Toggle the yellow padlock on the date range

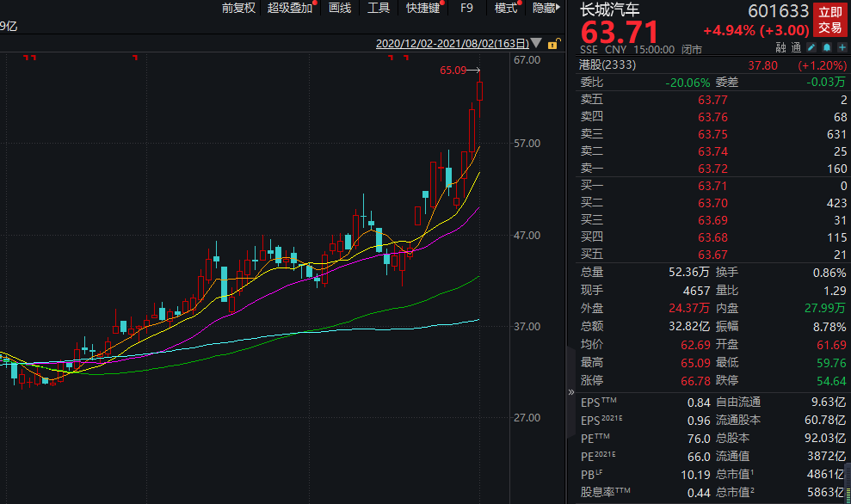pos(553,43)
